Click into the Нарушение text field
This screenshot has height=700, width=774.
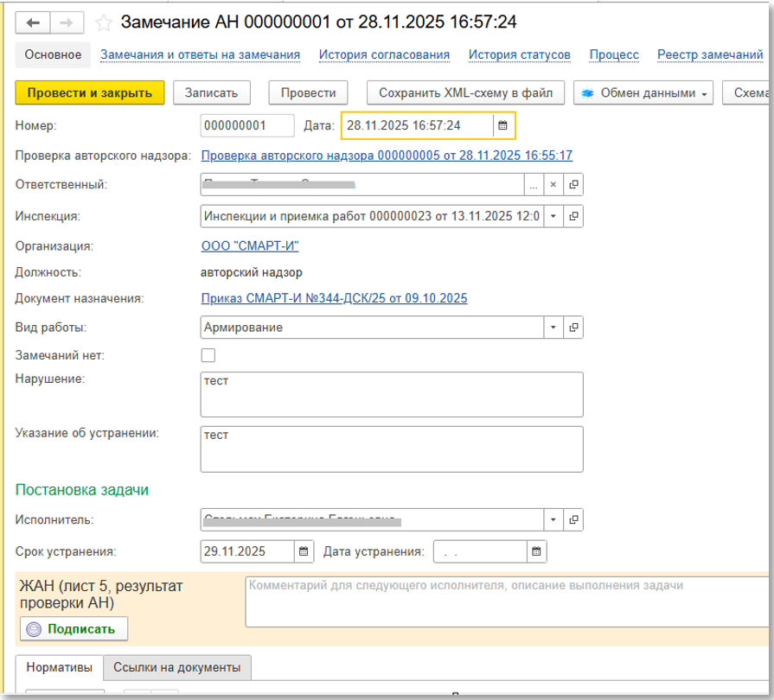pyautogui.click(x=391, y=394)
